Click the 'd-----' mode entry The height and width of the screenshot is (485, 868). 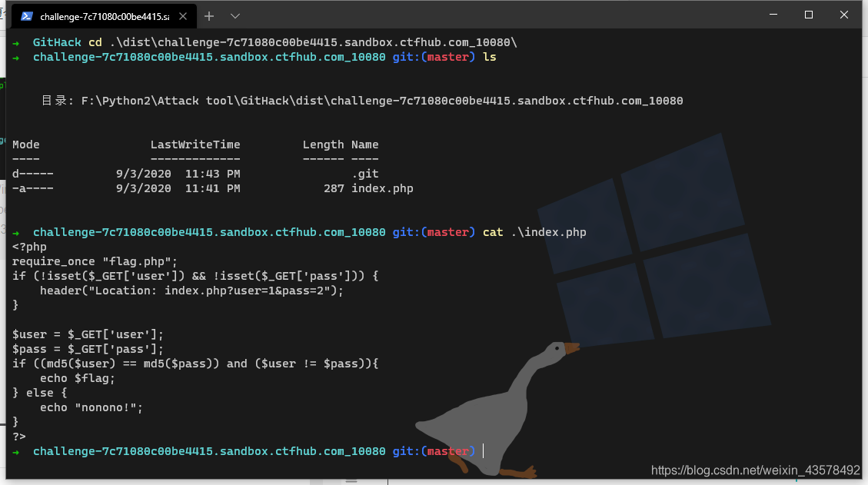[x=32, y=174]
